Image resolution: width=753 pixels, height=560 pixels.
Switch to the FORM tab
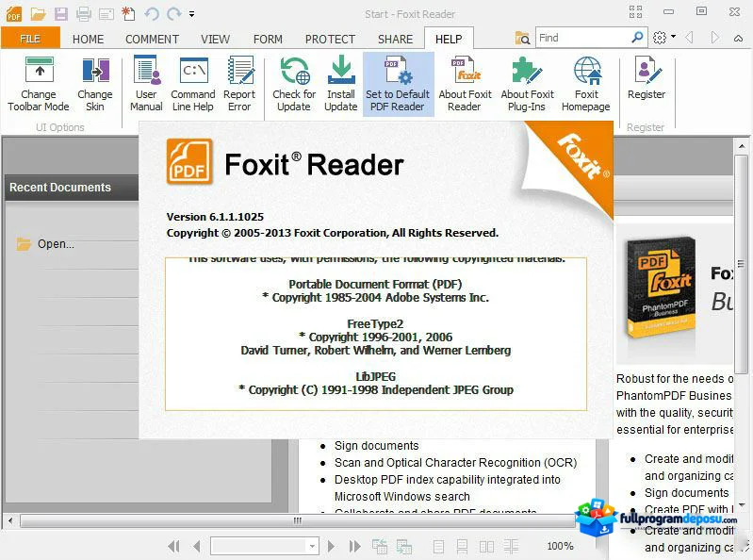click(268, 39)
